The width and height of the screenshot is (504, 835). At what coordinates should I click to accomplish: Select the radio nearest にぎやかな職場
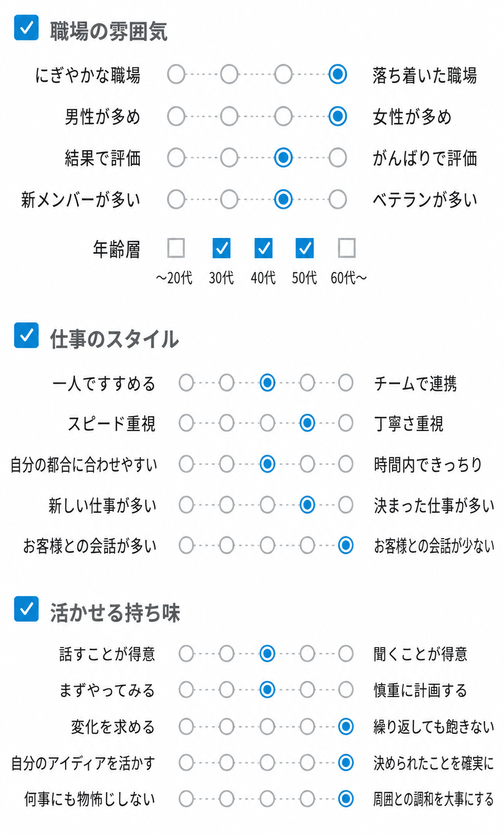[x=176, y=74]
